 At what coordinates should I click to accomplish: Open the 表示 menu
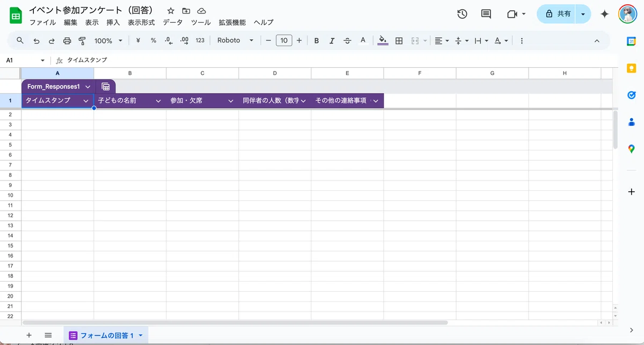pyautogui.click(x=92, y=23)
